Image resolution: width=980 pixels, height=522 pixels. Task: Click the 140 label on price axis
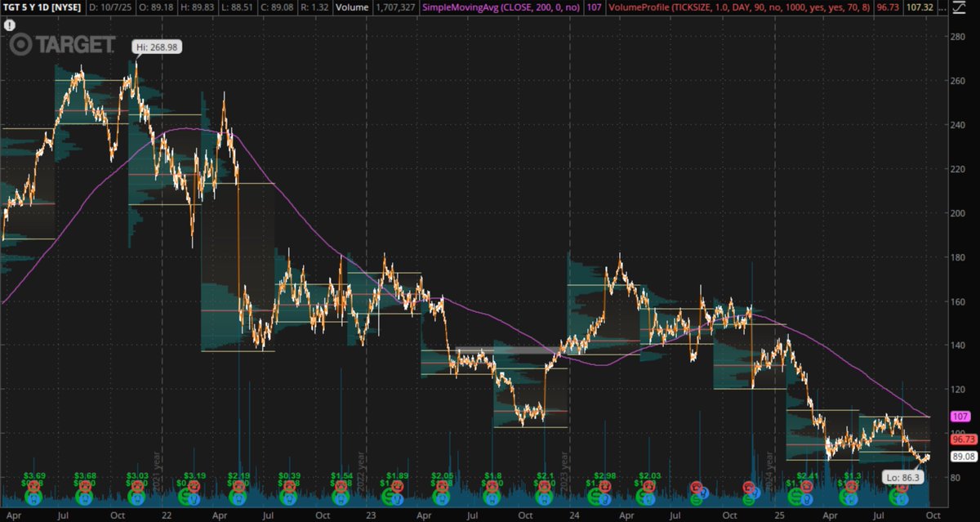pyautogui.click(x=957, y=346)
